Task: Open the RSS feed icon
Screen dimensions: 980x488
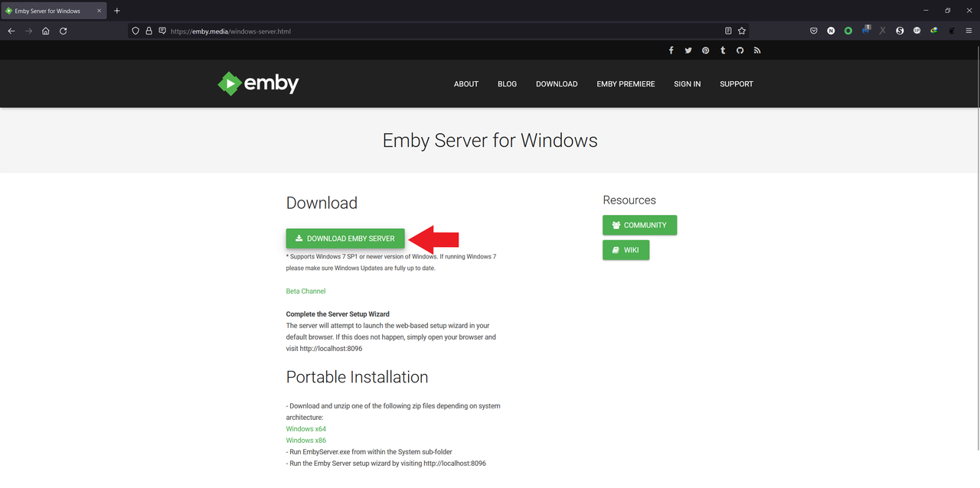Action: pyautogui.click(x=757, y=50)
